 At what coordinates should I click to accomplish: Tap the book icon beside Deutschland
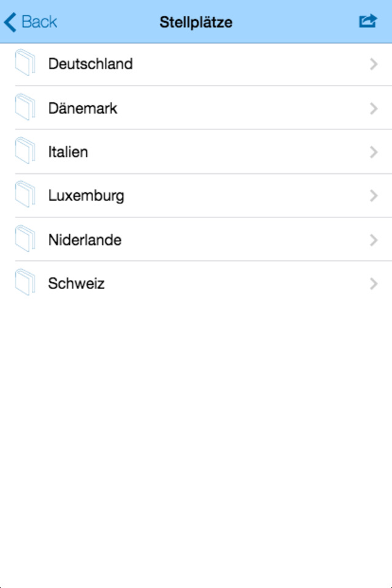[x=25, y=63]
